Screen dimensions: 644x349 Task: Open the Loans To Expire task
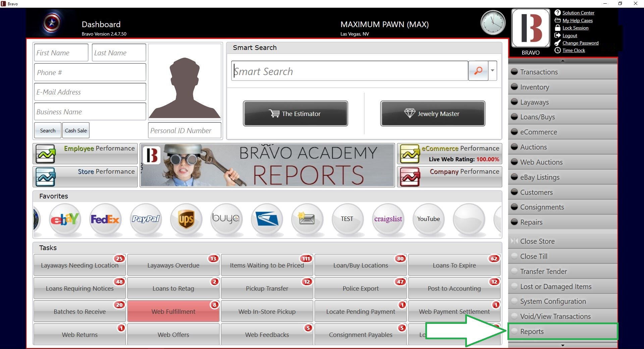(454, 265)
